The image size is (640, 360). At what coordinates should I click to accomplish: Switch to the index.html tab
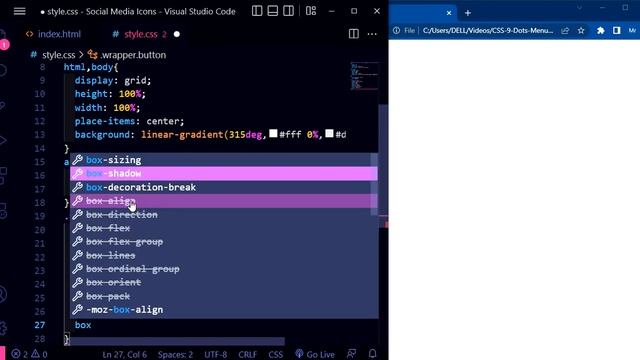pyautogui.click(x=53, y=34)
